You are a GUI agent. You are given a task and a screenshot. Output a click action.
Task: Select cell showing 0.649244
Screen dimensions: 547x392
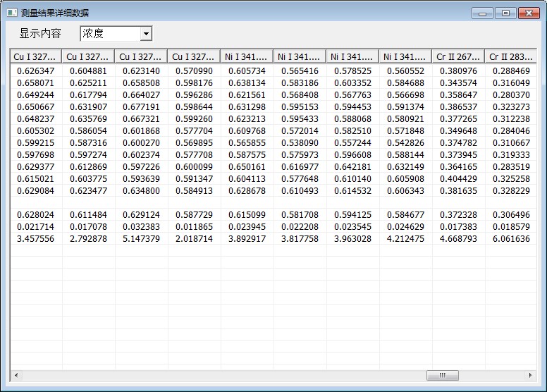[35, 95]
